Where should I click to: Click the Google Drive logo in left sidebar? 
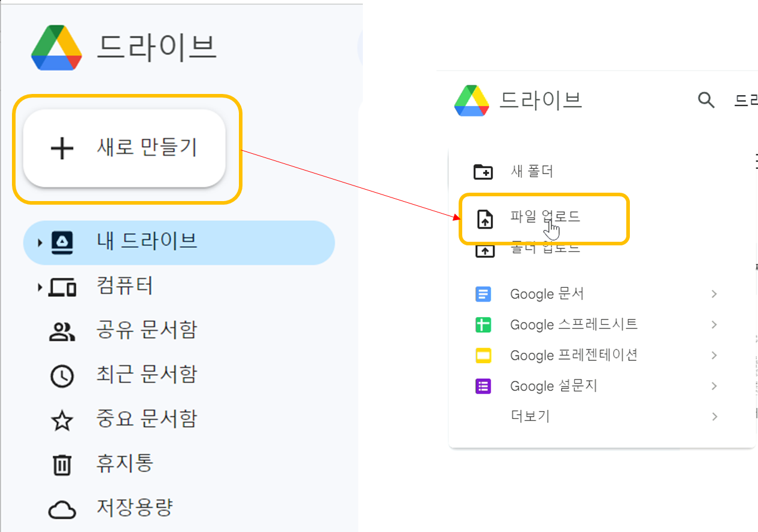(56, 48)
